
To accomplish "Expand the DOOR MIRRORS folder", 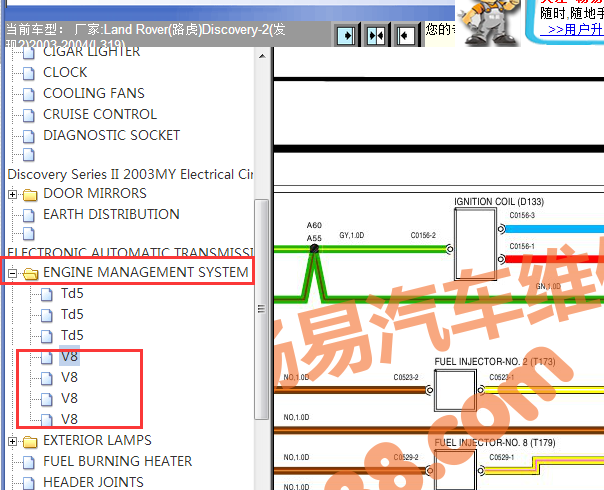I will click(12, 195).
